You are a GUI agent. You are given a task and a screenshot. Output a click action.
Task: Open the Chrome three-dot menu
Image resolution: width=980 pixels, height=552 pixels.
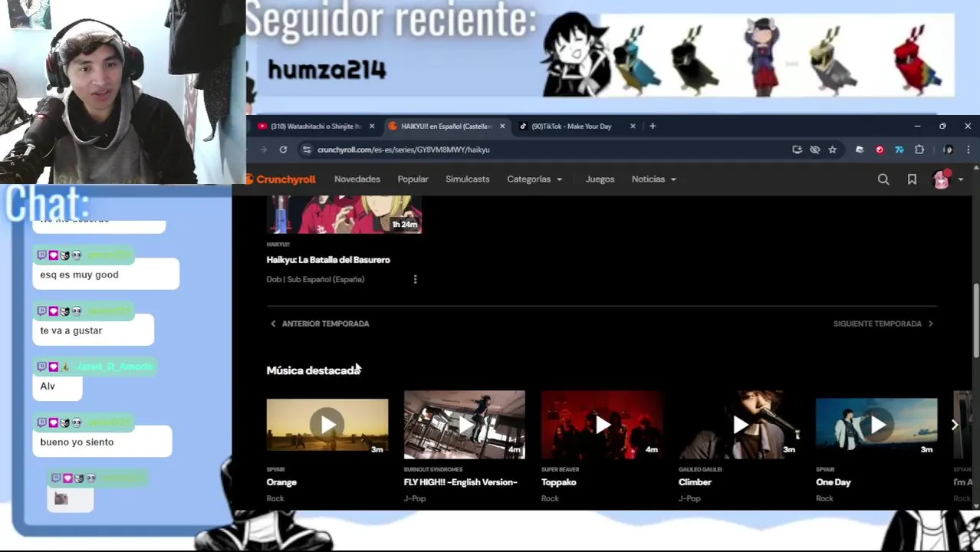(x=968, y=149)
